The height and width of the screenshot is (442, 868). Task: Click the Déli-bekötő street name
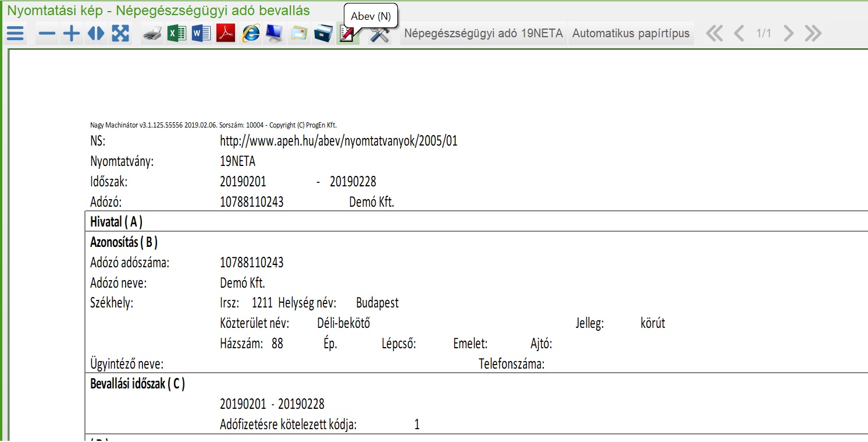(344, 323)
